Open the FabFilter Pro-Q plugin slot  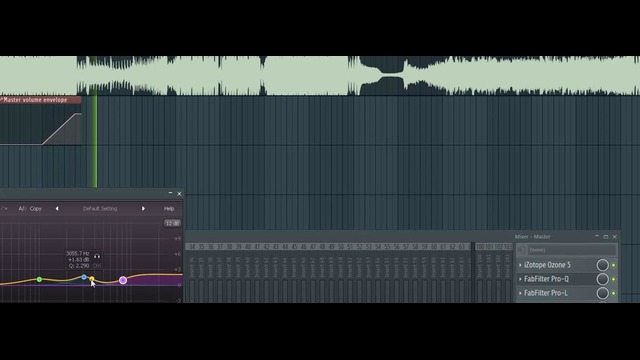547,279
